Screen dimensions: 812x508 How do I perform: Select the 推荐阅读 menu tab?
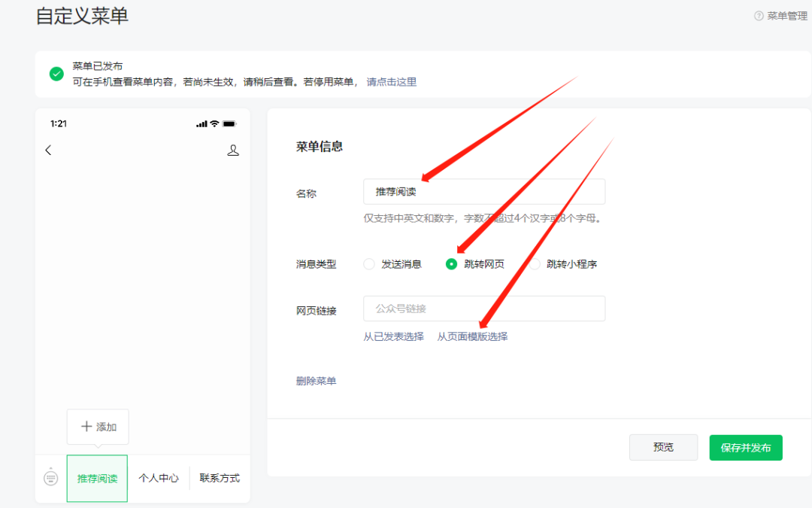tap(96, 478)
